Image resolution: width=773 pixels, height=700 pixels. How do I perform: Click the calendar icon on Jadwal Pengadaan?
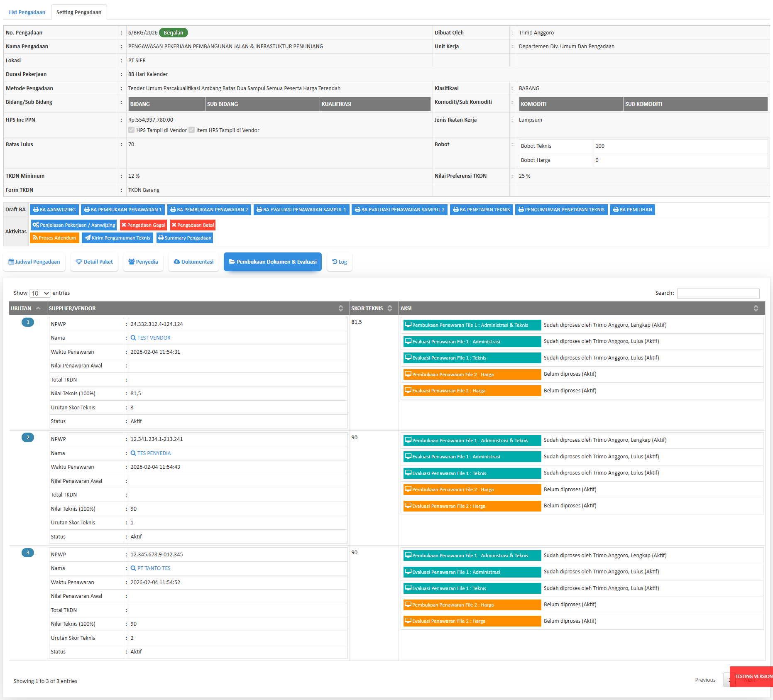pyautogui.click(x=11, y=262)
